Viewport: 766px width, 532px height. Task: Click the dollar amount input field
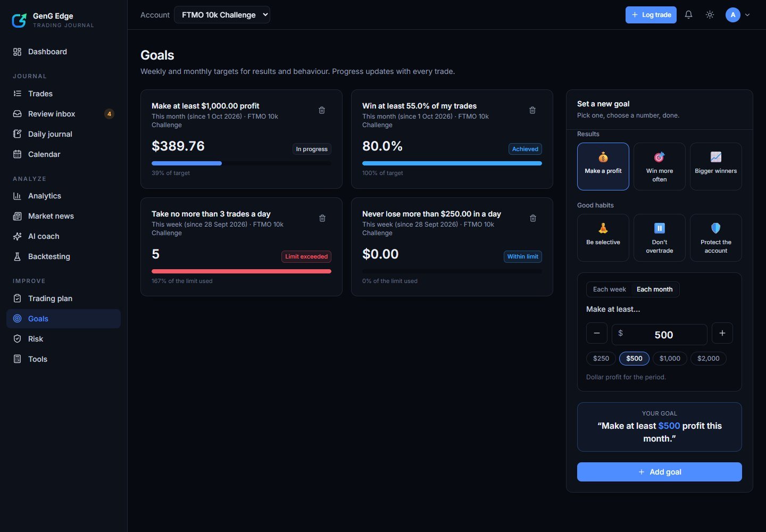(x=660, y=335)
